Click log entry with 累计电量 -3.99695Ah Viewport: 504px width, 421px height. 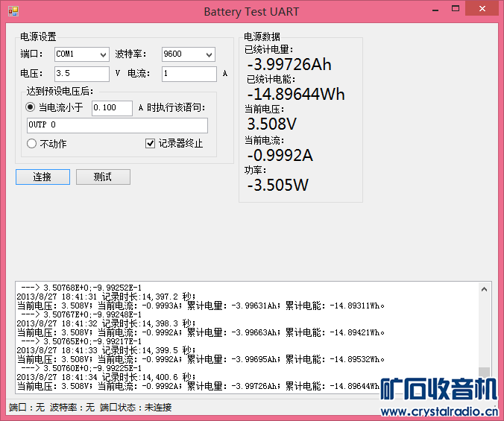[x=201, y=359]
